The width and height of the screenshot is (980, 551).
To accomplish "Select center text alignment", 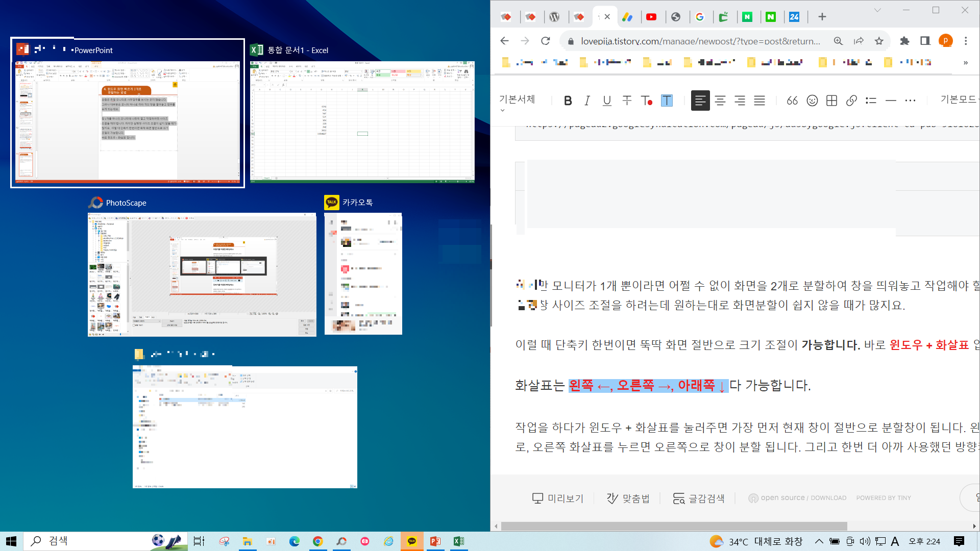I will pyautogui.click(x=720, y=101).
